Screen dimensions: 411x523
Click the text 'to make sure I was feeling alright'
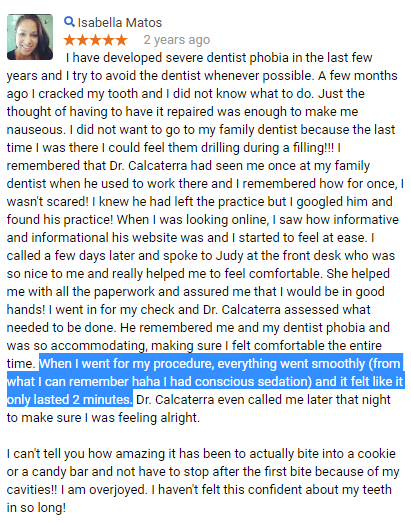click(x=103, y=418)
